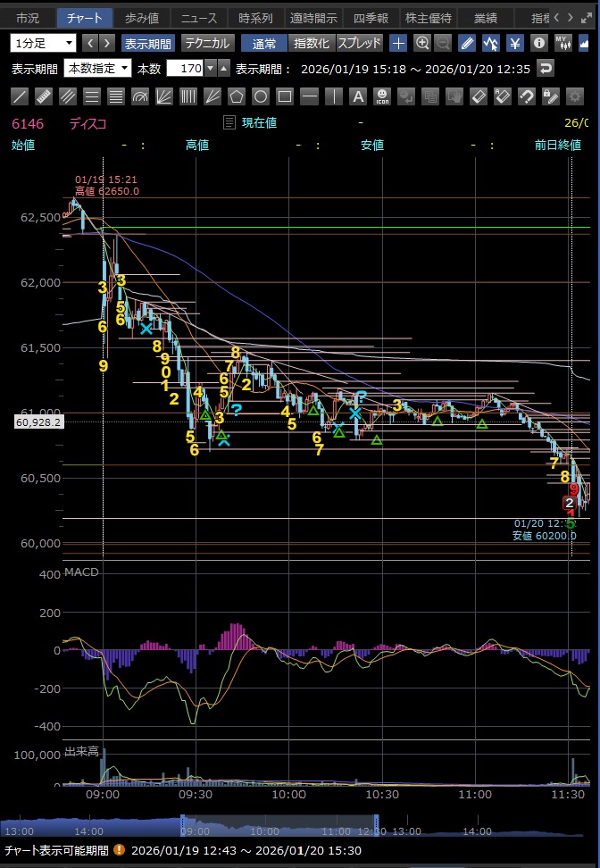Open the 本数指定 period type dropdown
This screenshot has width=600, height=868.
98,69
